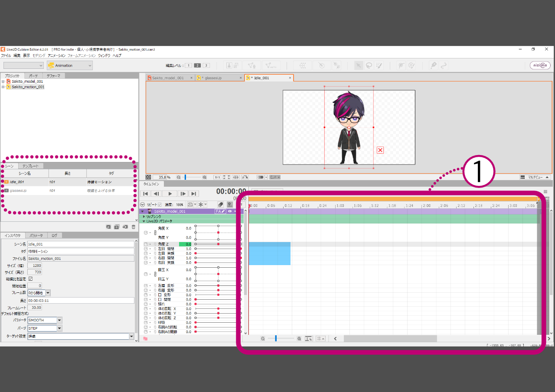Select edit level 3 button
The height and width of the screenshot is (392, 555).
coord(206,65)
